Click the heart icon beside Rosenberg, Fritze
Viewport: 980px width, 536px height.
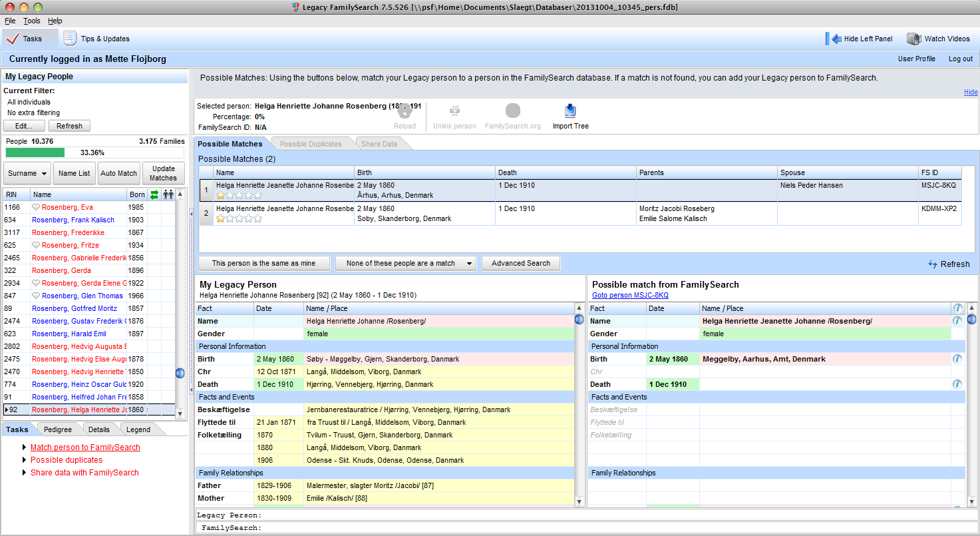coord(36,245)
